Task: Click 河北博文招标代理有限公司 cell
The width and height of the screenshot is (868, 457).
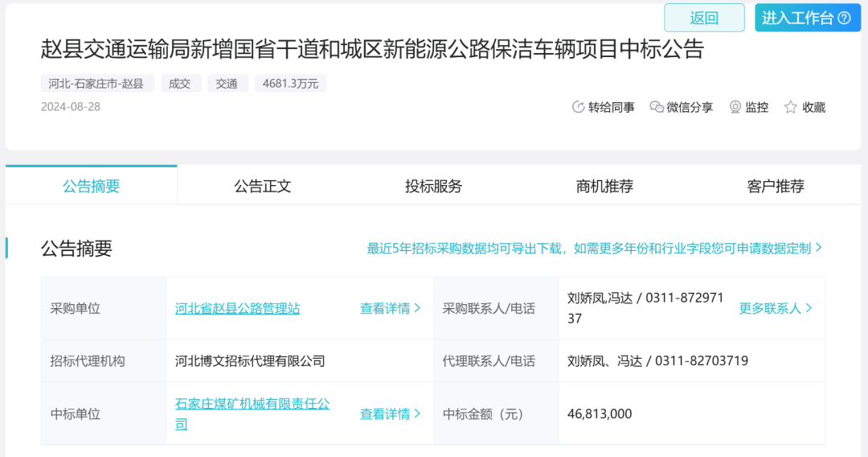Action: [300, 361]
